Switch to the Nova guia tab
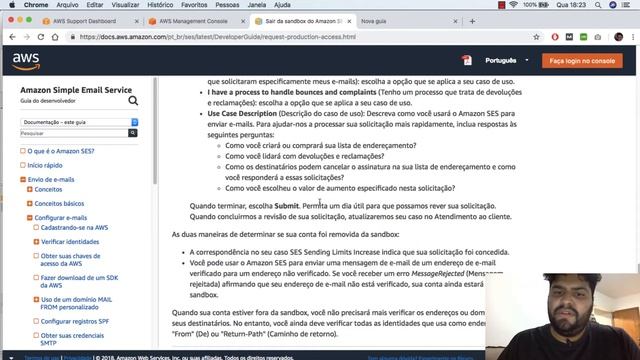This screenshot has width=640, height=360. pyautogui.click(x=373, y=21)
